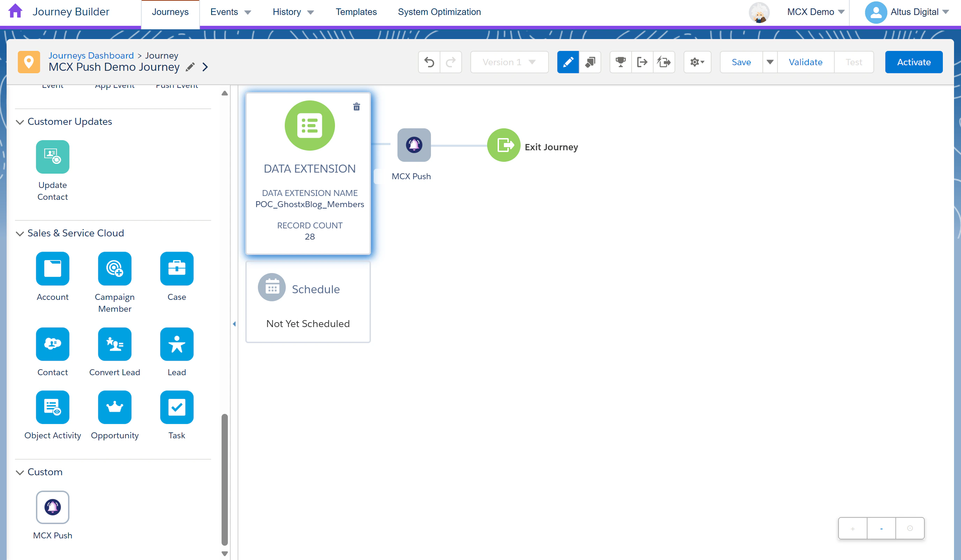The height and width of the screenshot is (560, 961).
Task: Click the Exit Journey icon on canvas
Action: (504, 145)
